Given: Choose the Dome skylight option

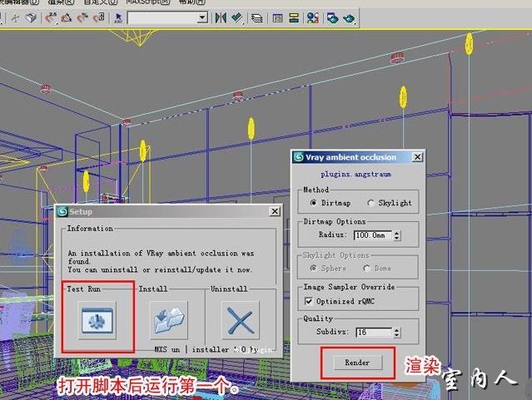Looking at the screenshot, I should [x=366, y=268].
